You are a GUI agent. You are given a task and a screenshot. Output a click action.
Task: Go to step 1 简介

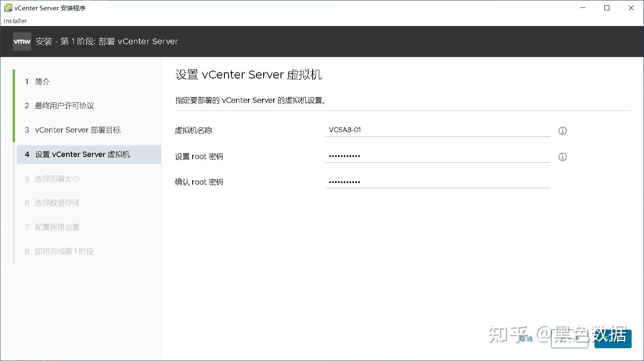pyautogui.click(x=42, y=82)
